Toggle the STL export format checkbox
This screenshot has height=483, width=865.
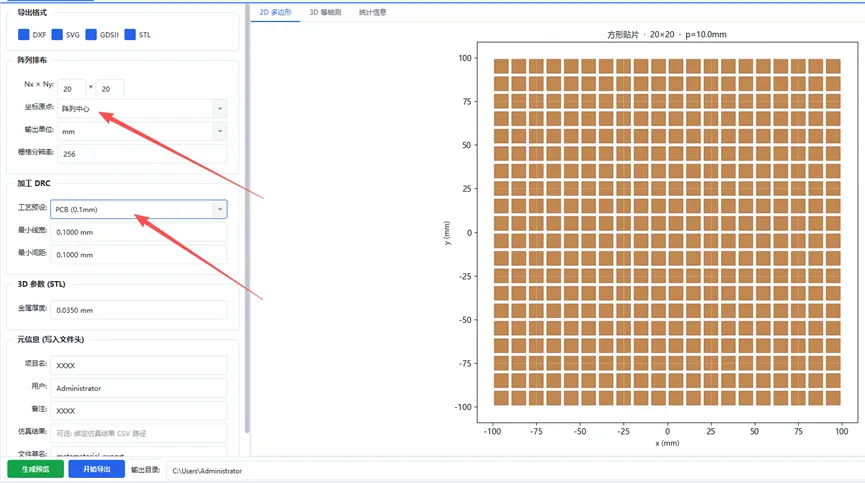pos(130,35)
